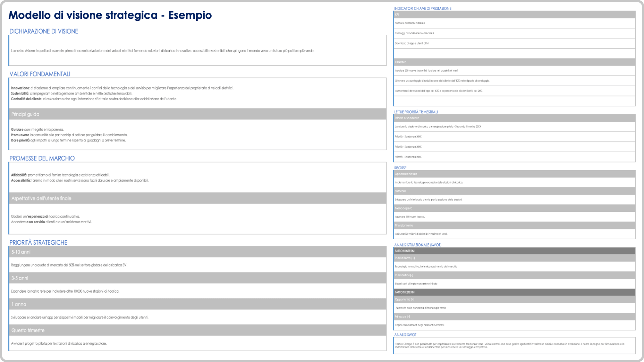The width and height of the screenshot is (644, 362).
Task: Click the 'Software' gray header
Action: point(515,191)
